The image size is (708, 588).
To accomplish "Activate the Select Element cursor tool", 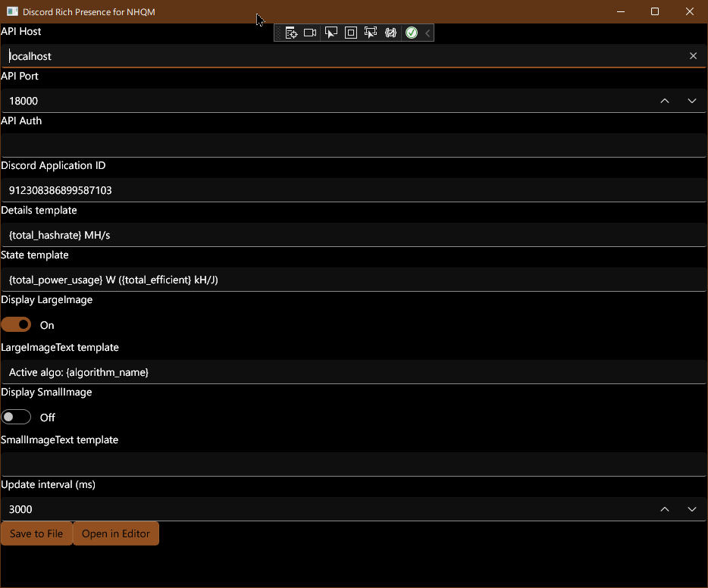I will pyautogui.click(x=331, y=33).
